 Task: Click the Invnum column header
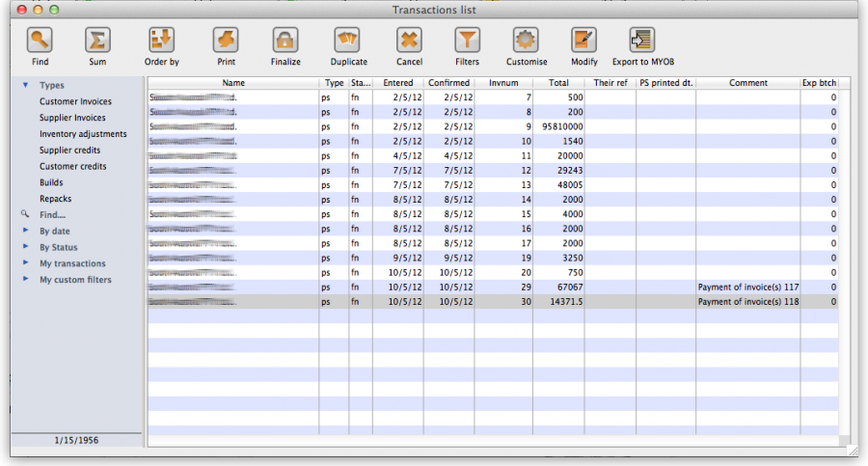(x=503, y=83)
